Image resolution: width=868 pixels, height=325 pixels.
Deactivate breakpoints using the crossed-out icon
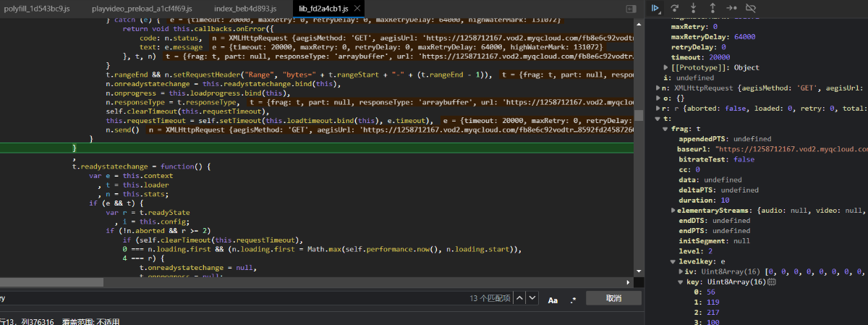click(751, 8)
